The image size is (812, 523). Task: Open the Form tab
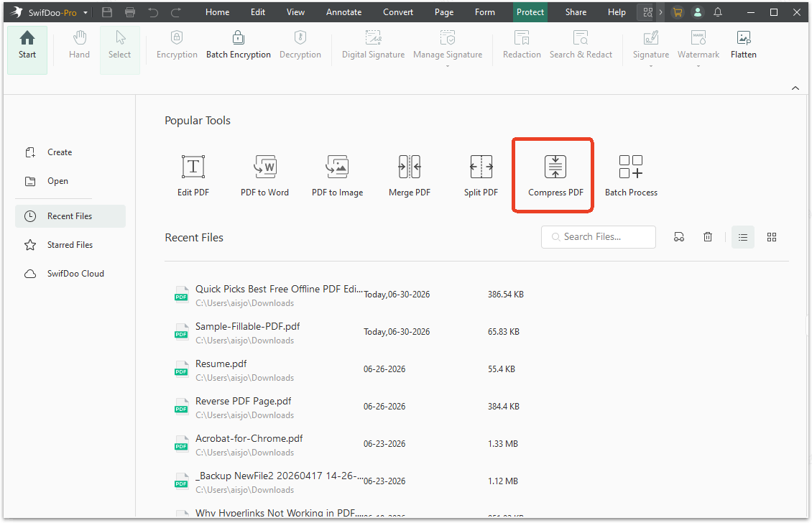tap(485, 12)
